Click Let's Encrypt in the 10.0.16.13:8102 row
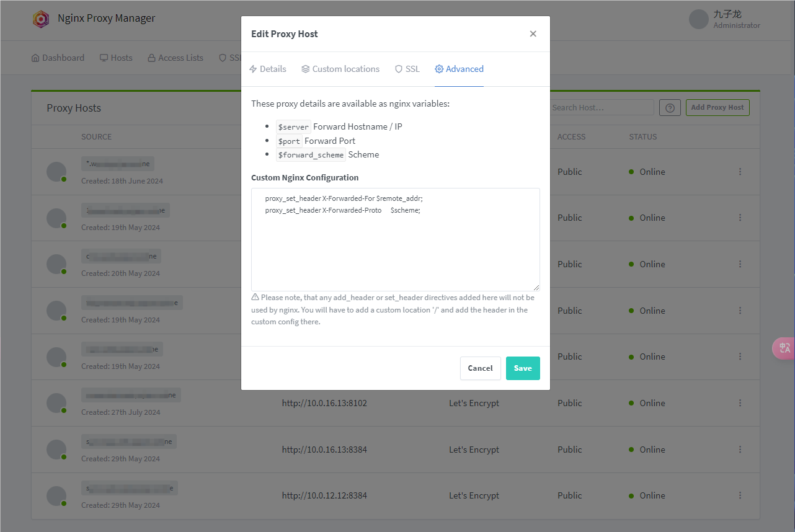Screen dimensions: 795x532 (x=474, y=403)
